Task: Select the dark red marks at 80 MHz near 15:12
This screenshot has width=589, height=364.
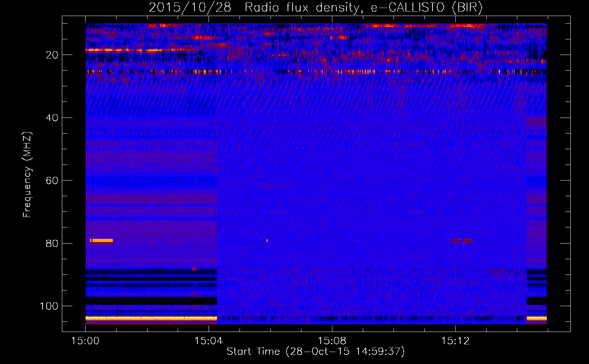Action: pos(460,241)
